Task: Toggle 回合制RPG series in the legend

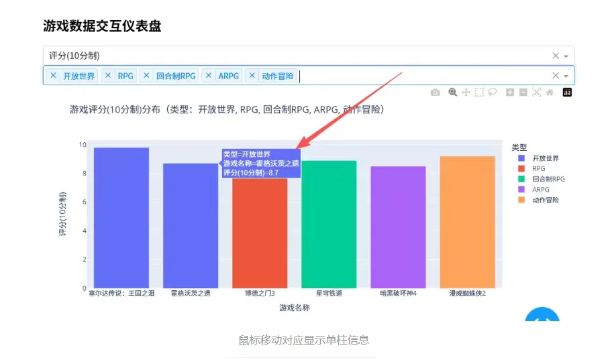Action: [x=541, y=179]
